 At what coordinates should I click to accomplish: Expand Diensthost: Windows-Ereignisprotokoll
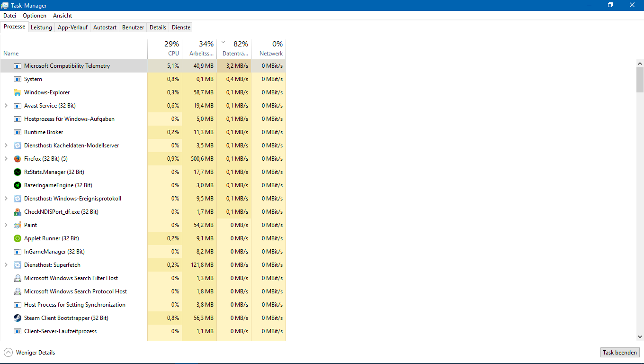[6, 199]
